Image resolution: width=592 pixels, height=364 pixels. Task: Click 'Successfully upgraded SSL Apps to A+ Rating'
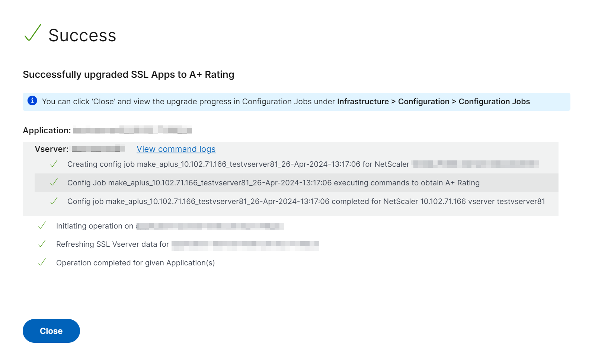point(128,74)
